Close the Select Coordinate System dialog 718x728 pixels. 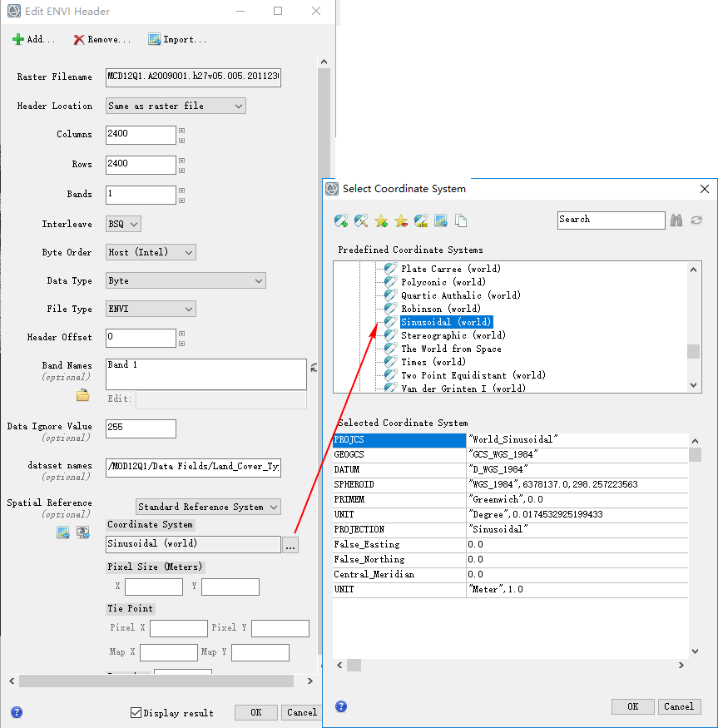(x=704, y=189)
